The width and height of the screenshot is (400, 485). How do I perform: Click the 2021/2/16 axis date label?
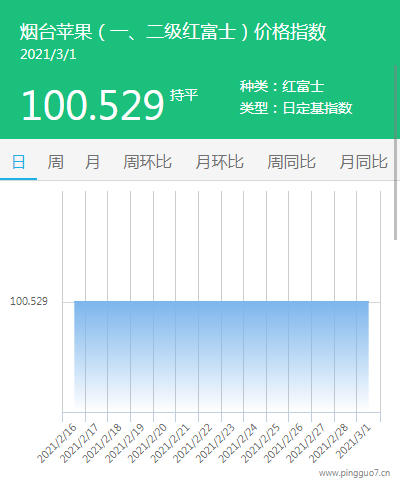tap(57, 444)
